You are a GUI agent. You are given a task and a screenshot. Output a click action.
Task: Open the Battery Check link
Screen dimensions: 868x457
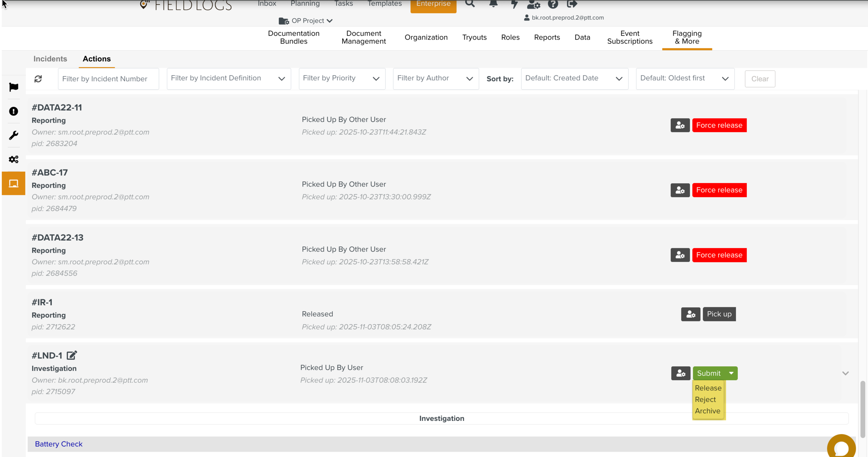pos(59,444)
